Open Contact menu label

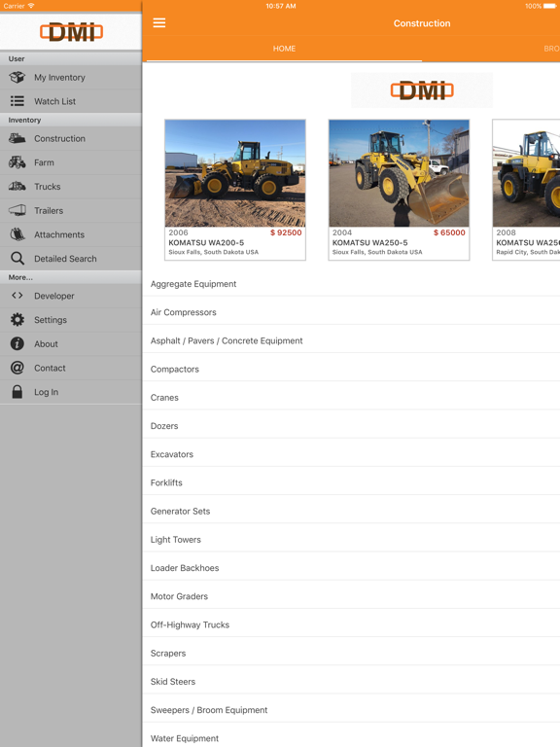point(50,368)
